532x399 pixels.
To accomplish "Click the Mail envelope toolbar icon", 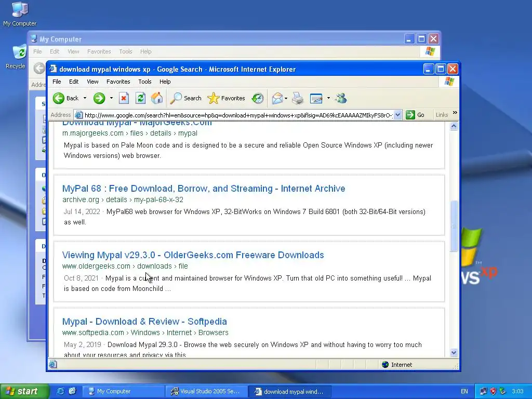I will coord(277,98).
